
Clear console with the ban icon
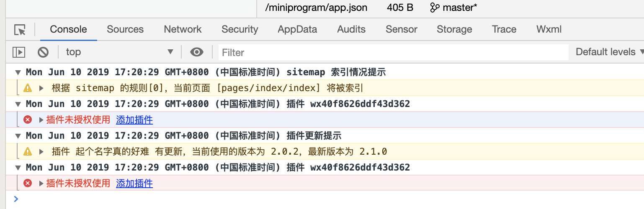(43, 52)
